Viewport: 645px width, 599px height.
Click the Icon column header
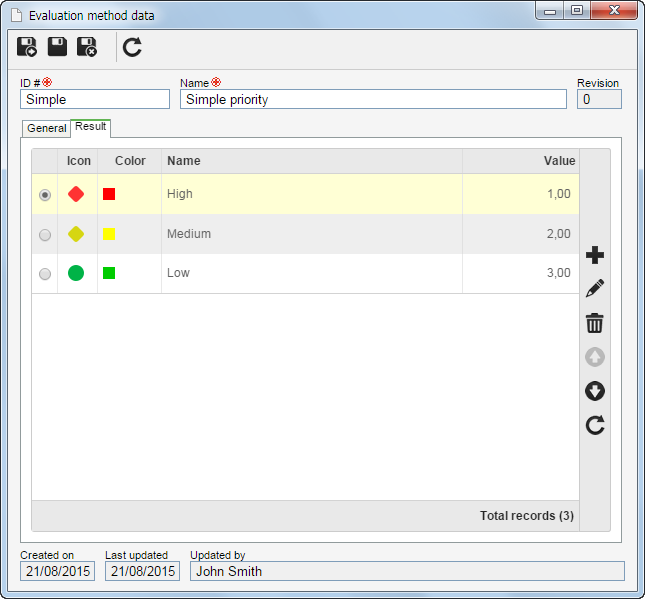[x=78, y=161]
